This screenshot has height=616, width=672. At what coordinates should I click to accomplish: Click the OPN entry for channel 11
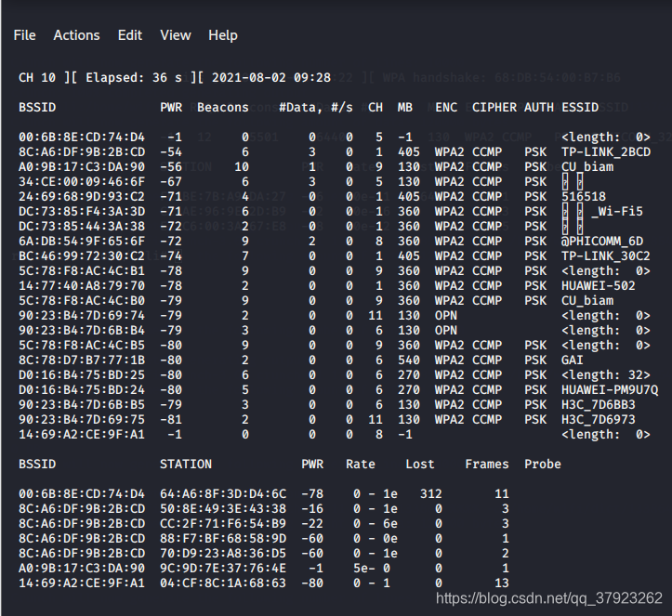point(446,316)
